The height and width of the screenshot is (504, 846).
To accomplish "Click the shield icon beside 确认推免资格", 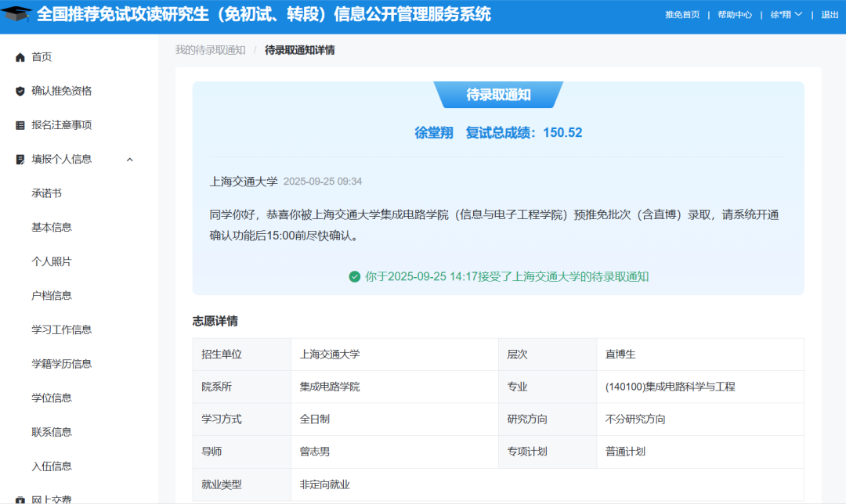I will pyautogui.click(x=20, y=91).
